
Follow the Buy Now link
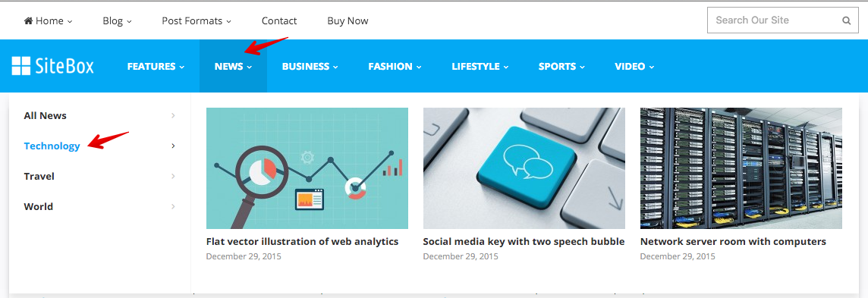point(348,21)
